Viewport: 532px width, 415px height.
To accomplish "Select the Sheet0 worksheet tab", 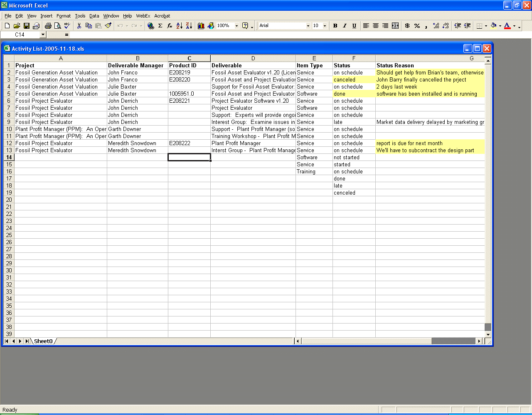I will [x=43, y=341].
